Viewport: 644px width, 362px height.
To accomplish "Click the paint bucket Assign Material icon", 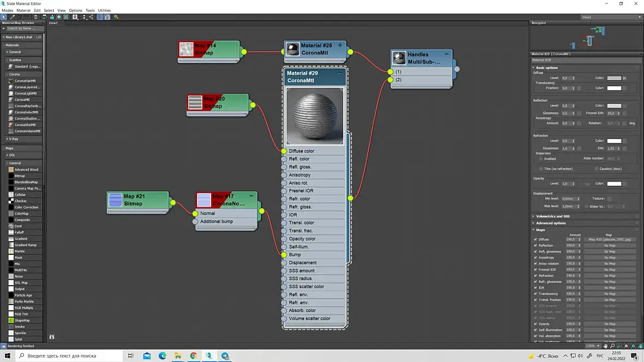I will click(52, 17).
